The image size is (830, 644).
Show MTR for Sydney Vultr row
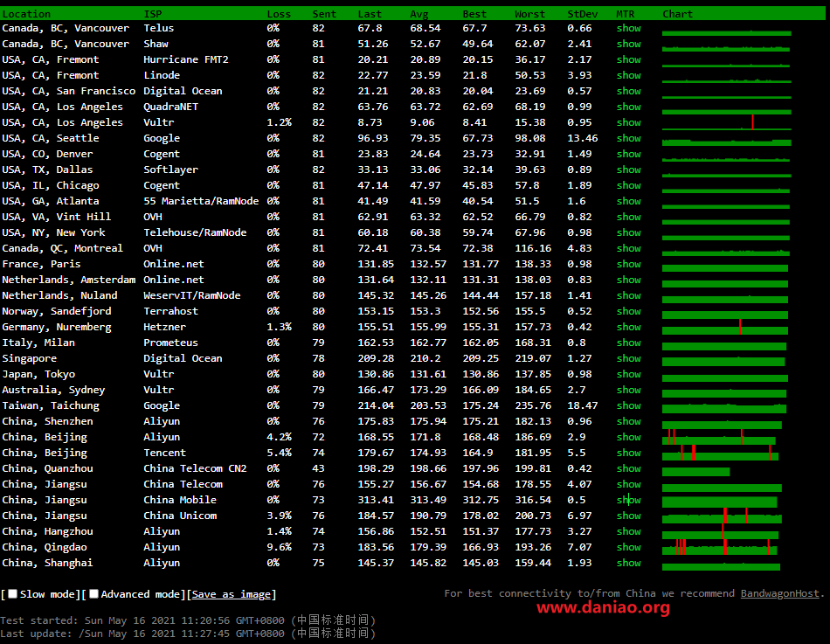click(629, 390)
